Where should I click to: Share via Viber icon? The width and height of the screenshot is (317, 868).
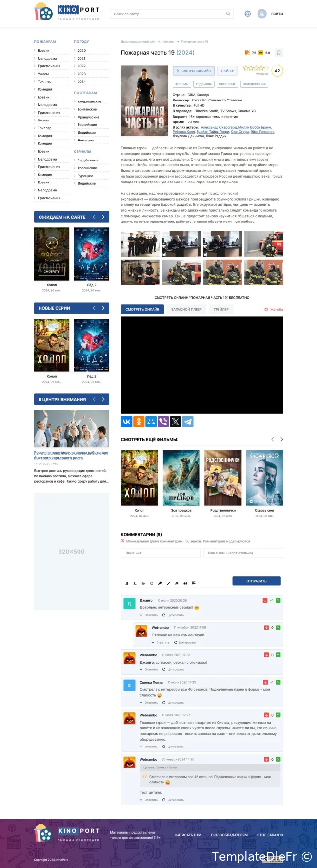[163, 422]
